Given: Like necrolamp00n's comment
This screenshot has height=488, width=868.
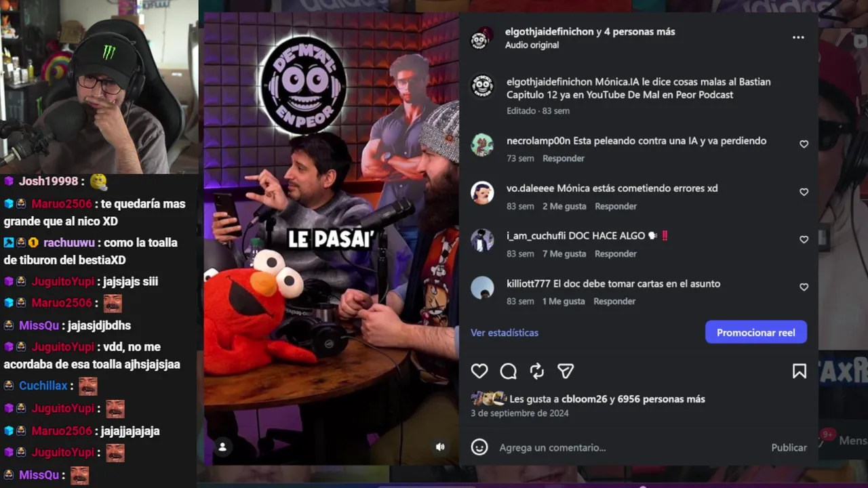Looking at the screenshot, I should 804,144.
